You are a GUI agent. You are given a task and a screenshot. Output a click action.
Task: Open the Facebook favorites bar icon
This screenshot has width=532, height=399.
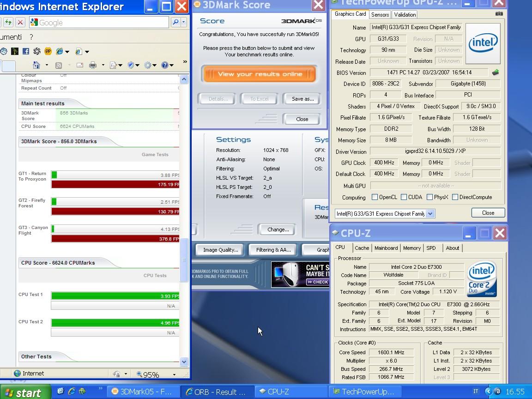point(26,51)
